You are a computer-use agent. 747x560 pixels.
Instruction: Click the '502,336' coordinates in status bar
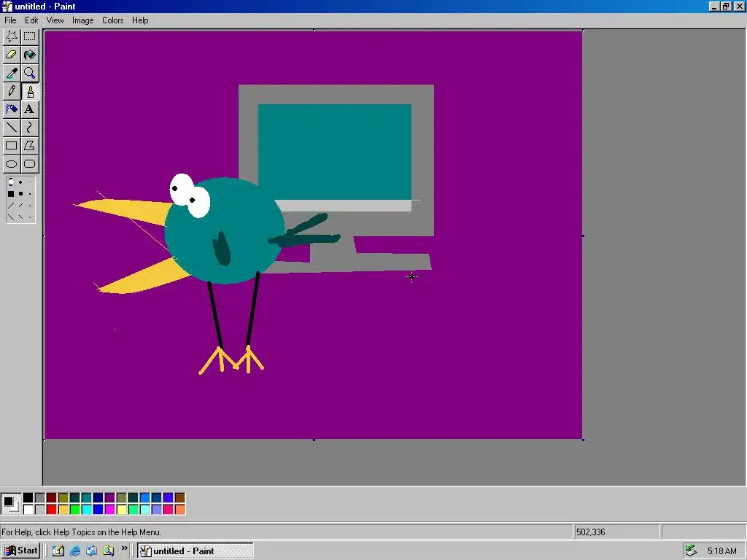coord(591,532)
